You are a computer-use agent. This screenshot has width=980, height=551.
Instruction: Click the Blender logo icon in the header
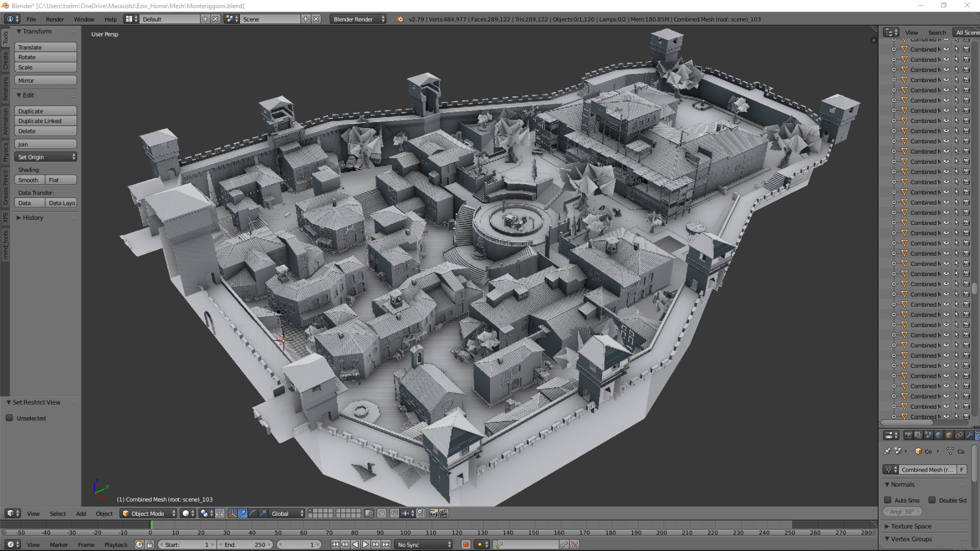pyautogui.click(x=400, y=19)
